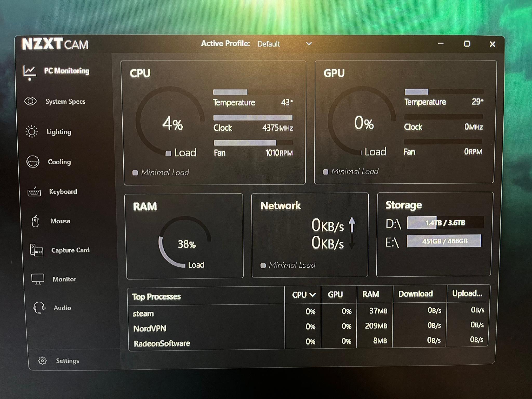Click the Audio headset icon
The image size is (532, 399).
click(x=39, y=308)
